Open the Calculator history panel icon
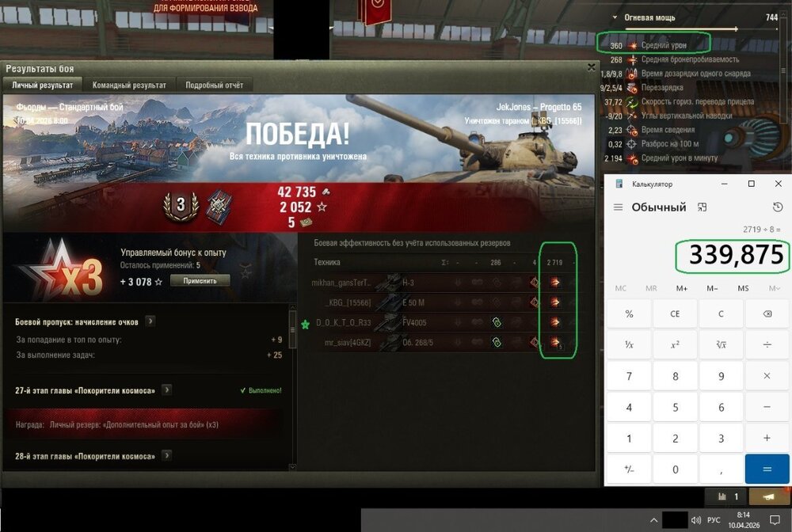This screenshot has width=792, height=532. 778,207
